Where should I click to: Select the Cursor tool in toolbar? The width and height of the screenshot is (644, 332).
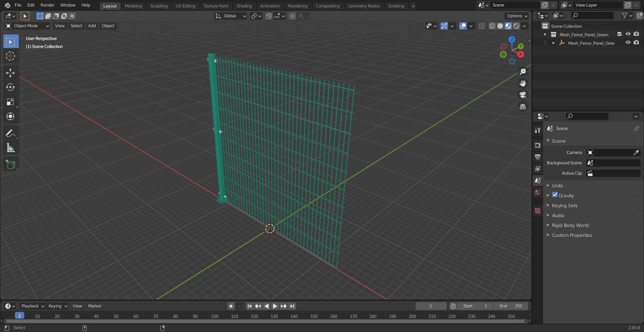pos(10,56)
